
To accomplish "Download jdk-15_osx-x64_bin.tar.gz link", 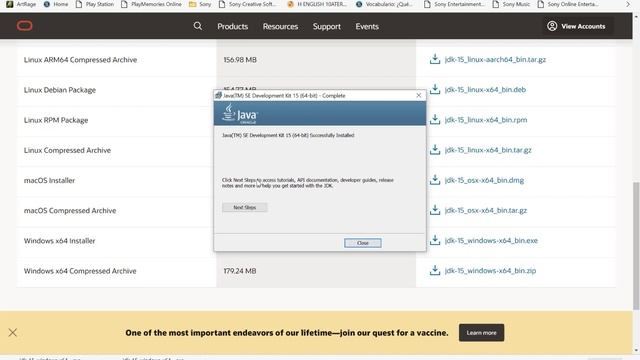I will point(486,211).
